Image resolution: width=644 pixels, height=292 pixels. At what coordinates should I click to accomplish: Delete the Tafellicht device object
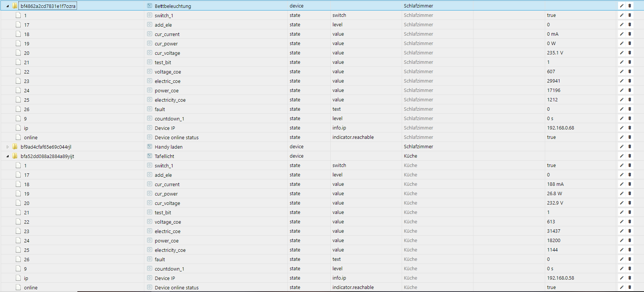coord(630,156)
